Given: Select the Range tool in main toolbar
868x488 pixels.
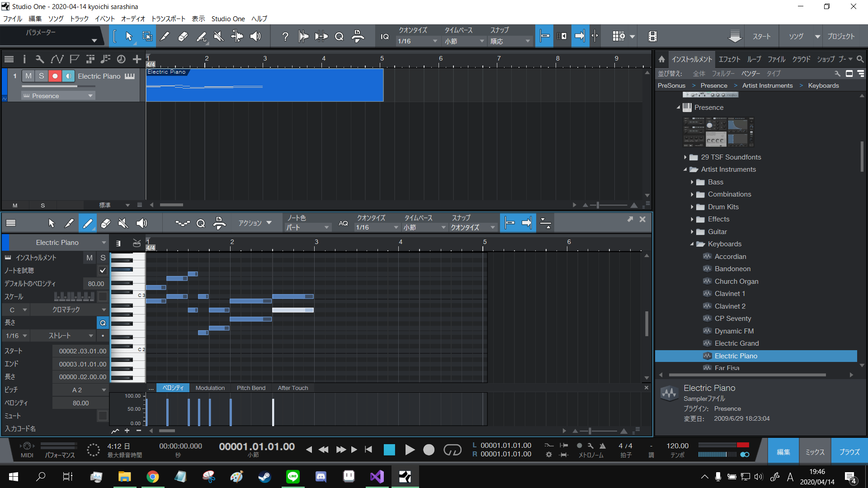Looking at the screenshot, I should [147, 36].
